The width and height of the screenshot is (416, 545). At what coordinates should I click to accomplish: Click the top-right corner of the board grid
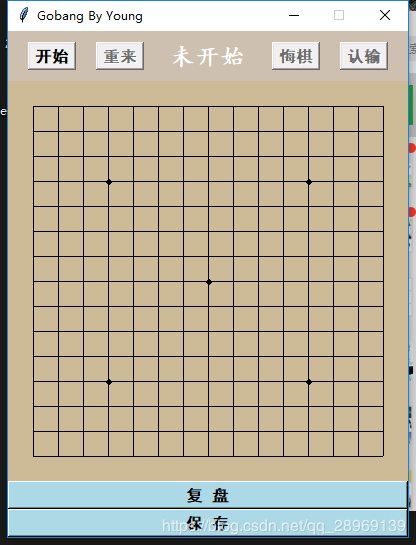384,107
